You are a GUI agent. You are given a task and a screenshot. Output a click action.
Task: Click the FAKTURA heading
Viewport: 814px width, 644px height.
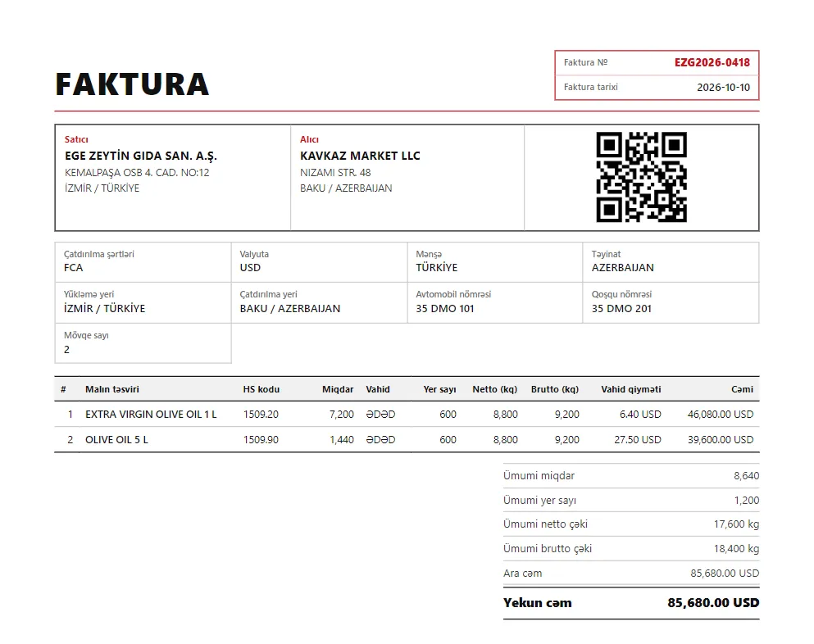coord(132,84)
